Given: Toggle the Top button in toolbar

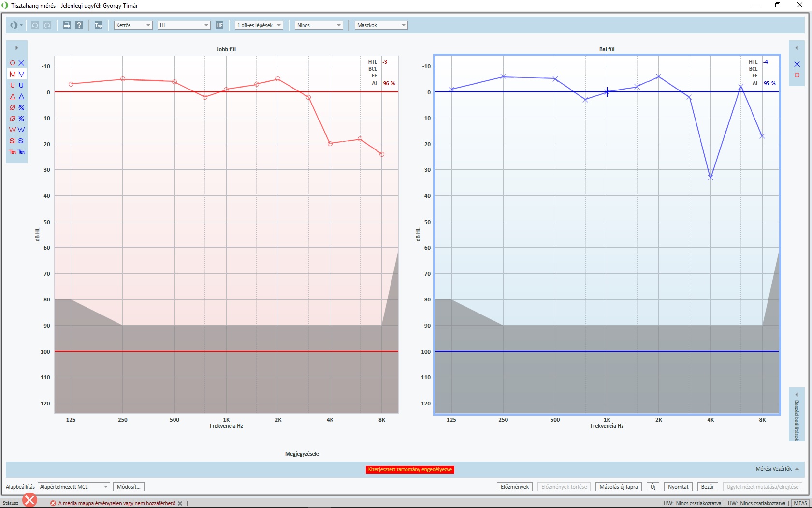Looking at the screenshot, I should pos(99,25).
